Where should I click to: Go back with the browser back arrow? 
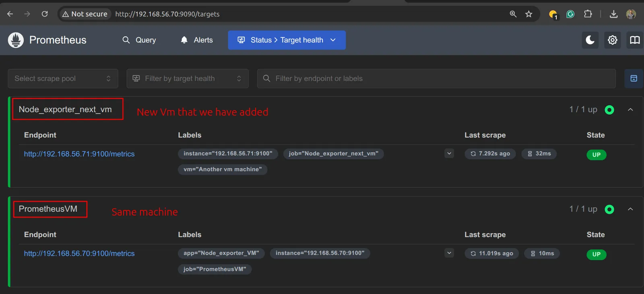pos(10,14)
